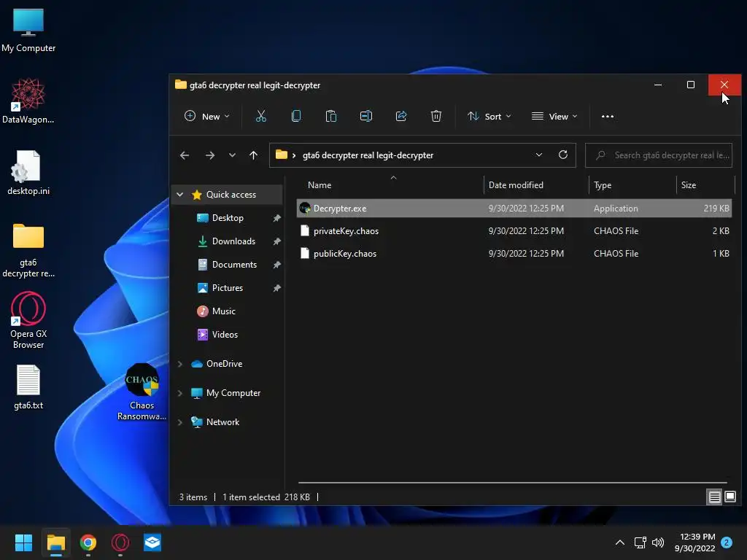Select the publicKey.chaos file

click(514, 253)
